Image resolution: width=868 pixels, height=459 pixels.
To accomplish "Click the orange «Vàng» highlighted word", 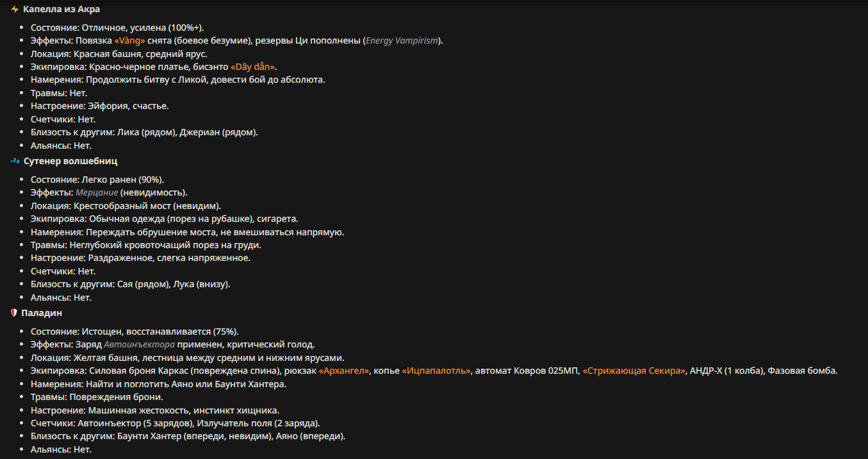I will pyautogui.click(x=129, y=40).
